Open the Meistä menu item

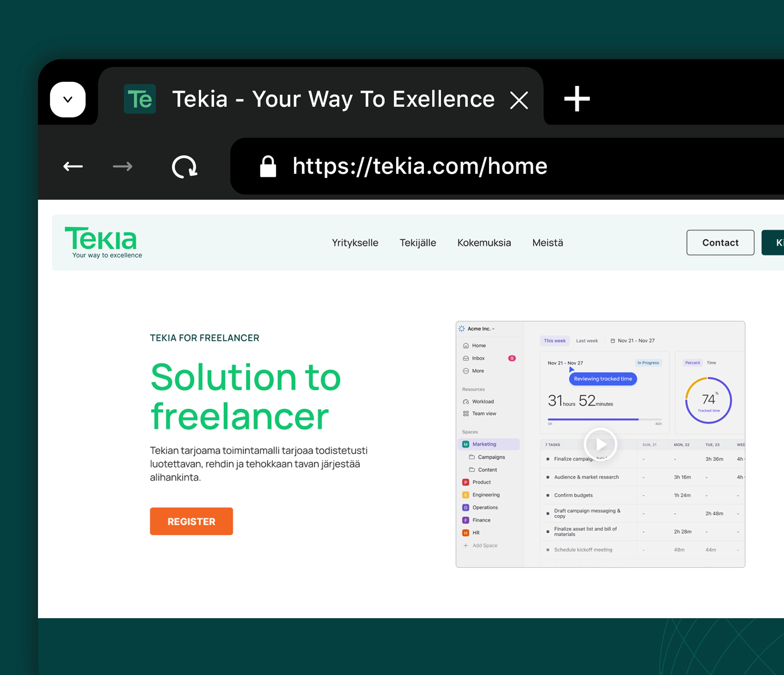tap(547, 242)
